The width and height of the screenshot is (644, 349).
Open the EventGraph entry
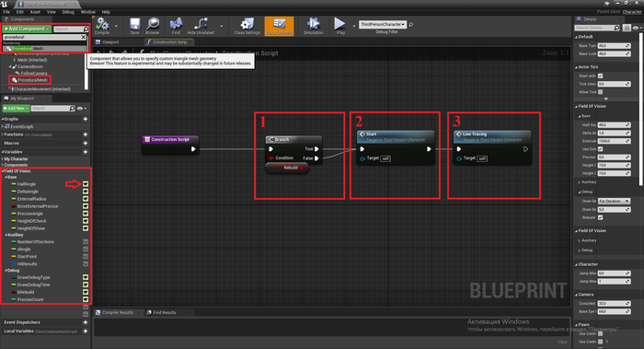click(x=21, y=126)
